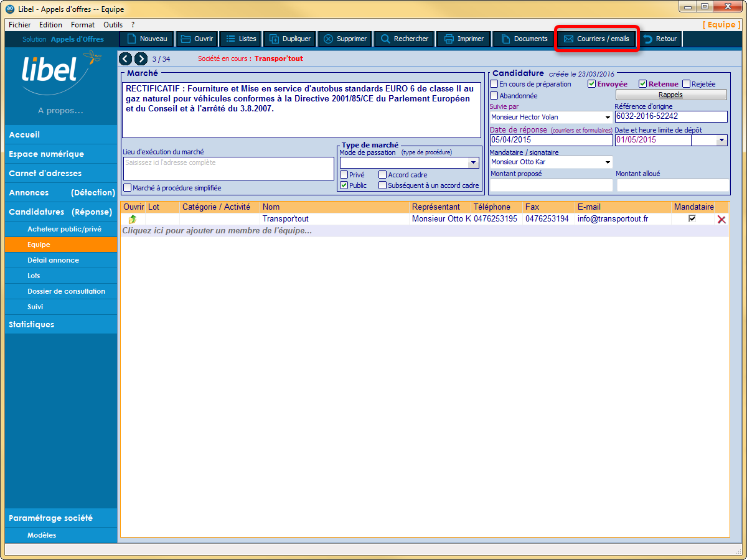Screen dimensions: 747x560
Task: Open the Suivie par dropdown
Action: (x=608, y=117)
